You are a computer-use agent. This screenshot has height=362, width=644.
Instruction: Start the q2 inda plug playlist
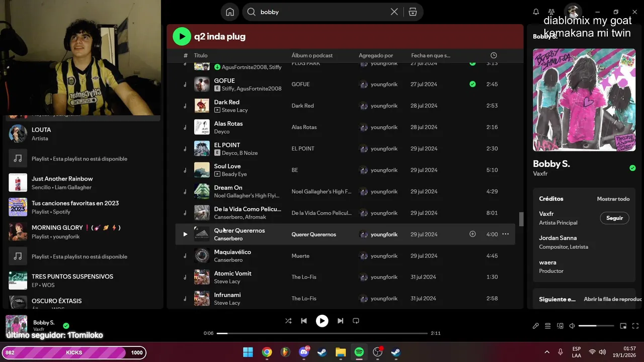click(x=182, y=36)
